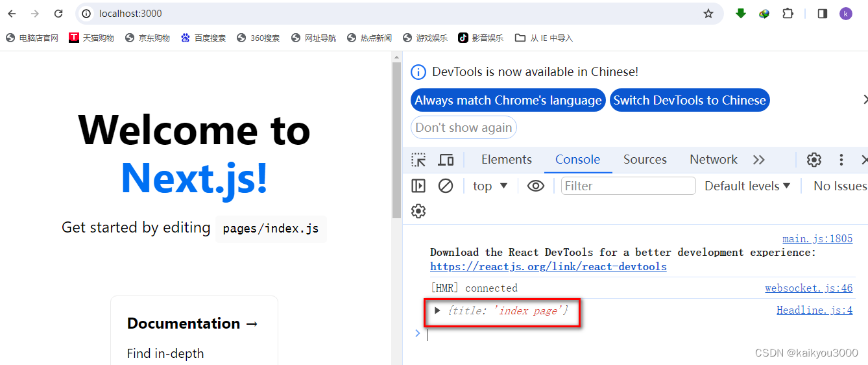Click the No Issues indicator
Screen dimensions: 868x365
(839, 186)
